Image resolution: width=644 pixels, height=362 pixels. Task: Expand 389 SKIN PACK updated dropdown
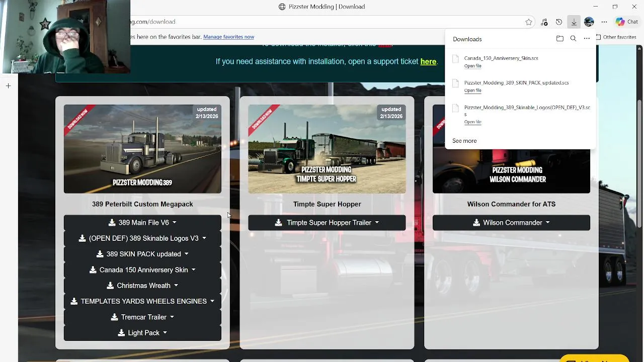pos(142,254)
